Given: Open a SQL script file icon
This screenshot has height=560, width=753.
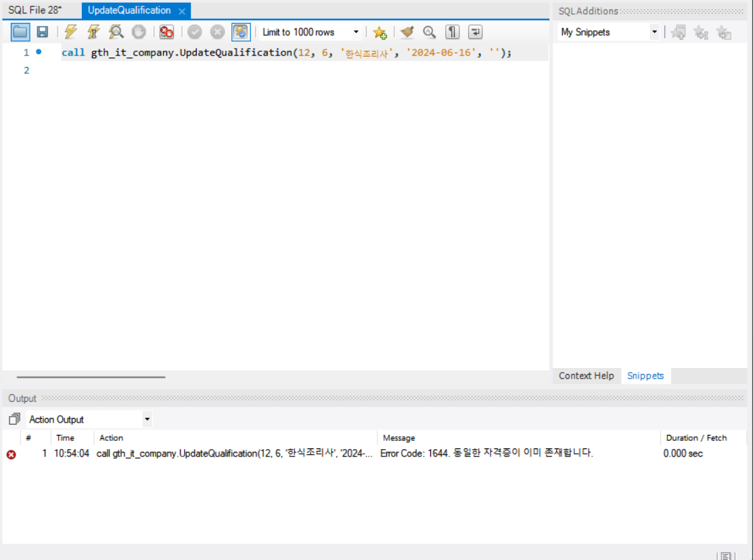Looking at the screenshot, I should coord(20,32).
